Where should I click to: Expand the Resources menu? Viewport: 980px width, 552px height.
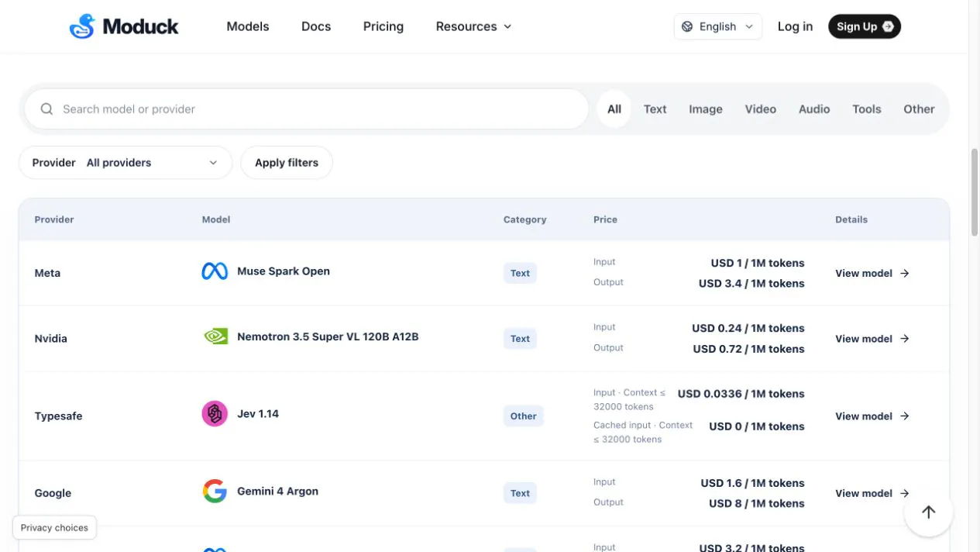[473, 26]
